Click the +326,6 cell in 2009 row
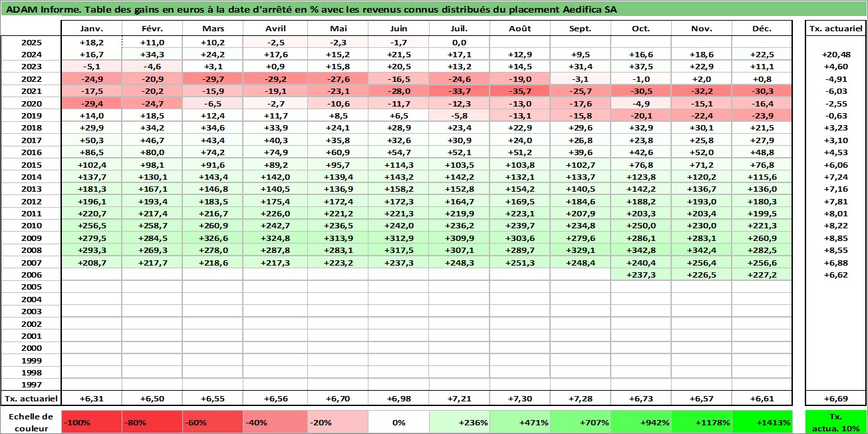The width and height of the screenshot is (868, 434). coord(213,238)
